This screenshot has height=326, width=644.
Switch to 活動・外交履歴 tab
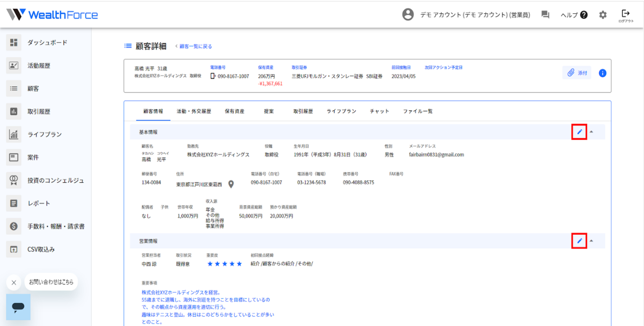click(x=194, y=111)
